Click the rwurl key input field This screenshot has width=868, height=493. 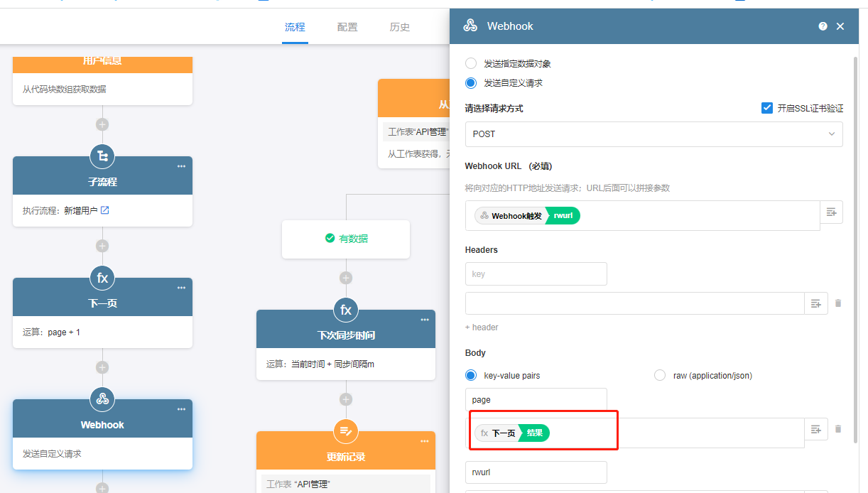point(536,472)
